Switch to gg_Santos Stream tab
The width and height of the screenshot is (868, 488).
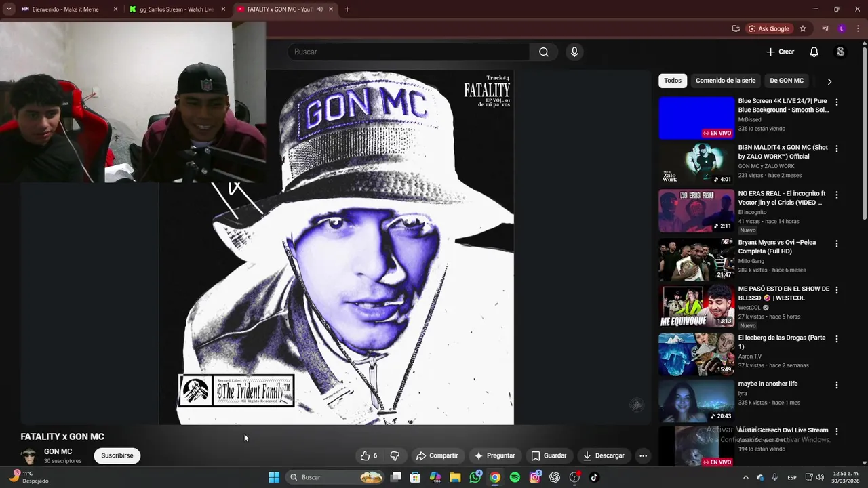[176, 9]
